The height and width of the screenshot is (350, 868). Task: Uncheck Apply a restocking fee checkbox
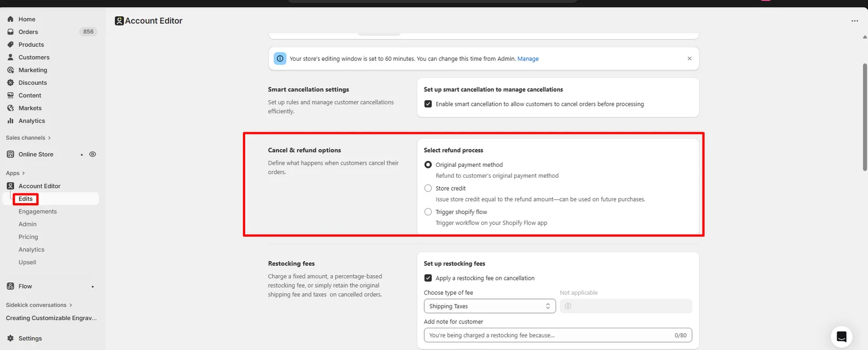point(428,278)
